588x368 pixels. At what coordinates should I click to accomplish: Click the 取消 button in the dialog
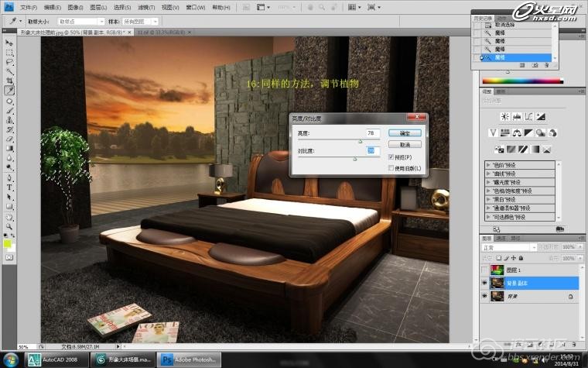point(405,145)
